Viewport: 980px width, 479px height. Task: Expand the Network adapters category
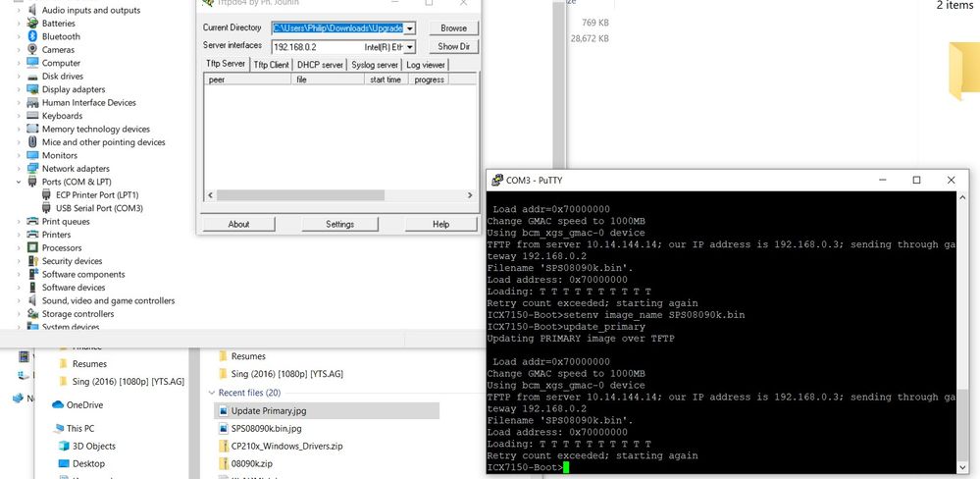(x=19, y=169)
